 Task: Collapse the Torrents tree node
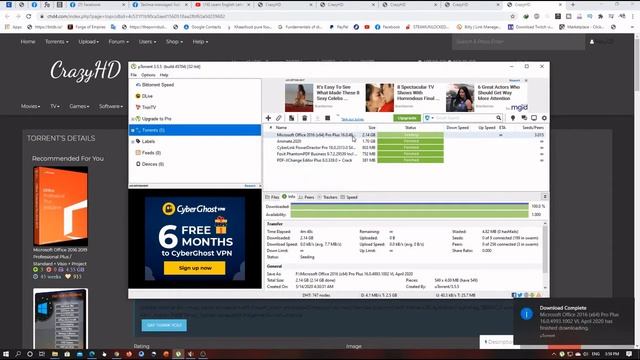coord(132,130)
